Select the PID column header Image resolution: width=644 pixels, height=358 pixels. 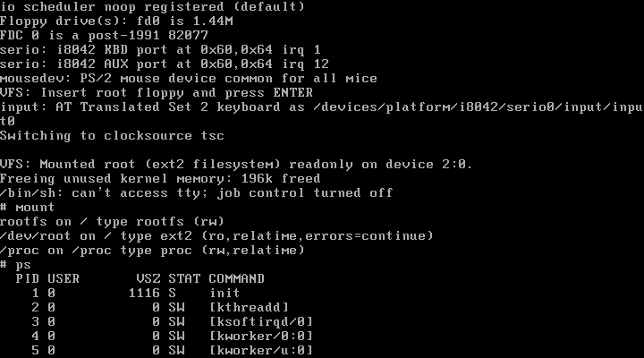[x=27, y=278]
